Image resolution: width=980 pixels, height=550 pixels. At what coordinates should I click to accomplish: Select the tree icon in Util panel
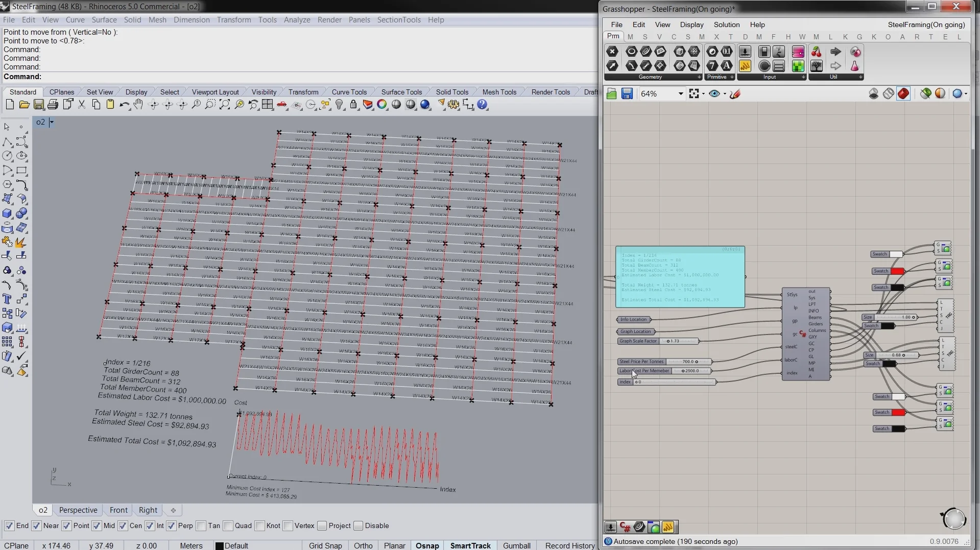817,66
